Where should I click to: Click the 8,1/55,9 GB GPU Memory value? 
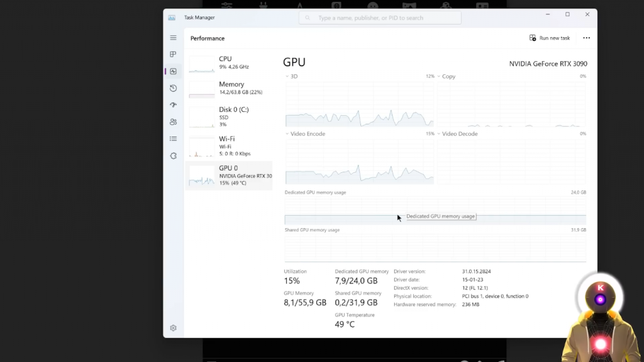[305, 302]
